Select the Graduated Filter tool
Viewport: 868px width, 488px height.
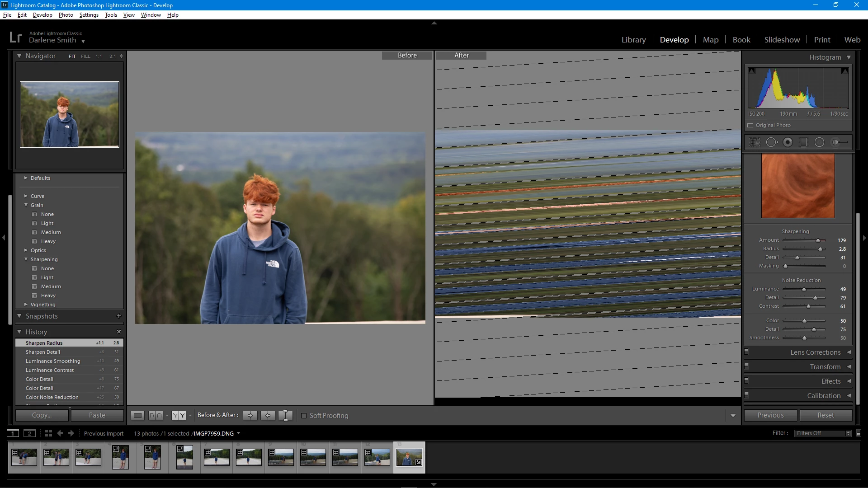[803, 142]
